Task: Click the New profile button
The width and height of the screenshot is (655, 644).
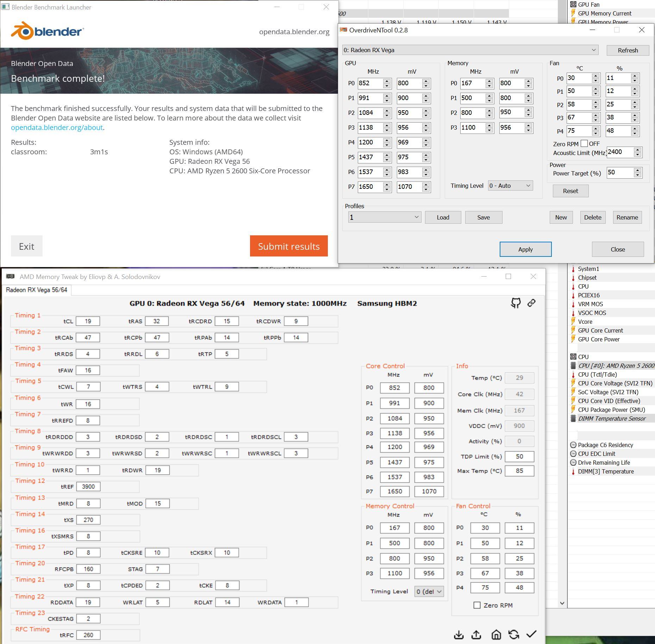Action: 561,217
